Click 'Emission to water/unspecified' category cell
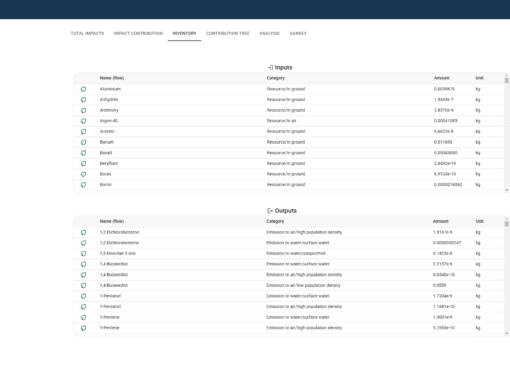The width and height of the screenshot is (510, 382). coord(296,254)
